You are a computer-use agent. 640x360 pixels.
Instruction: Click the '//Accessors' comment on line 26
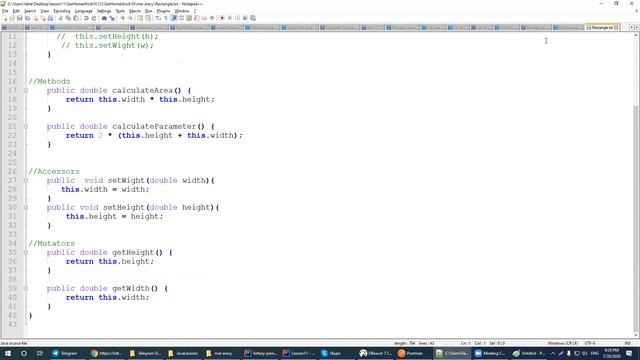[54, 171]
